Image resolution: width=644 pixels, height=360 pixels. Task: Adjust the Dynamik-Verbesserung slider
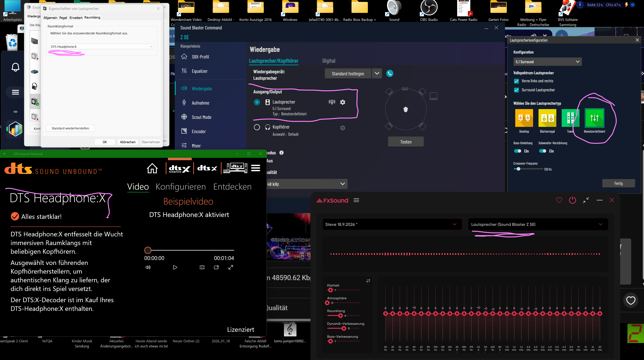coord(344,329)
